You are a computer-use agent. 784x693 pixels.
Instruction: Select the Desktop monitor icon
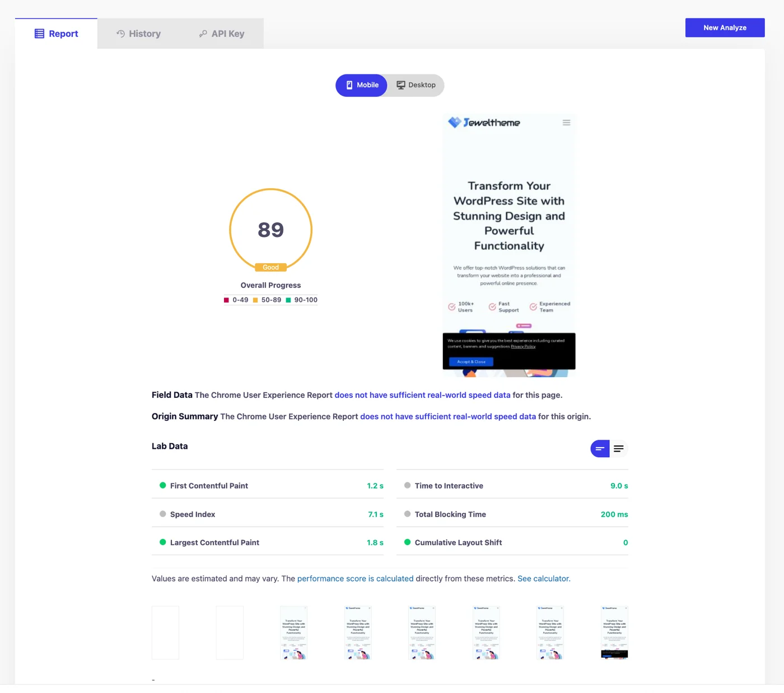point(401,85)
